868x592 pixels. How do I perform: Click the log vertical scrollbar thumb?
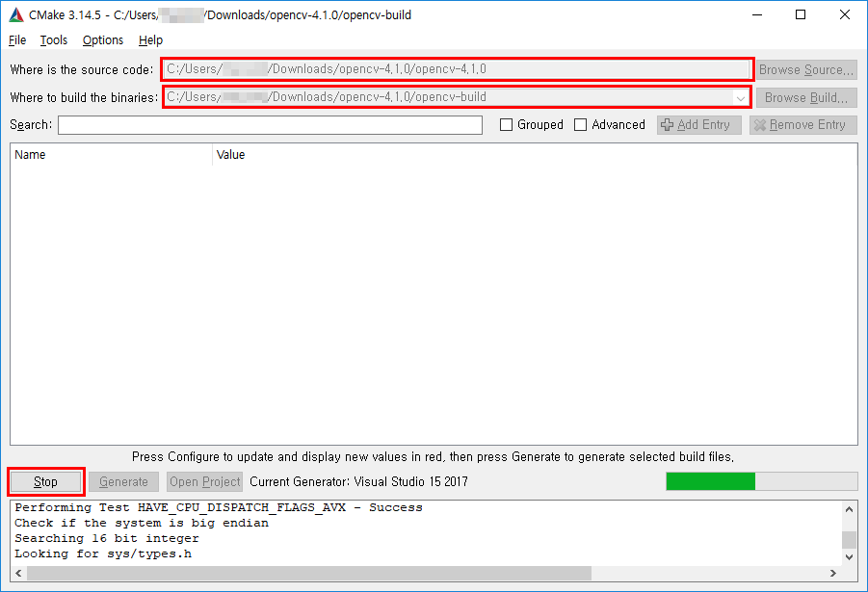849,539
